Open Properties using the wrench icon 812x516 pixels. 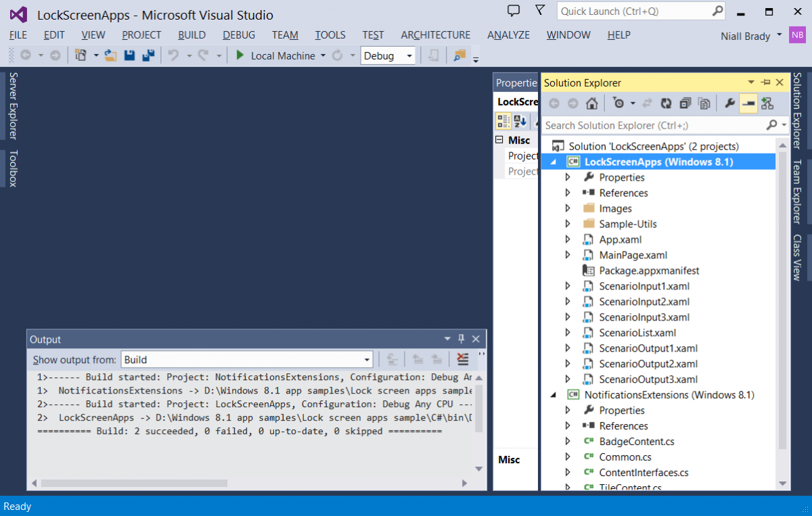[729, 103]
